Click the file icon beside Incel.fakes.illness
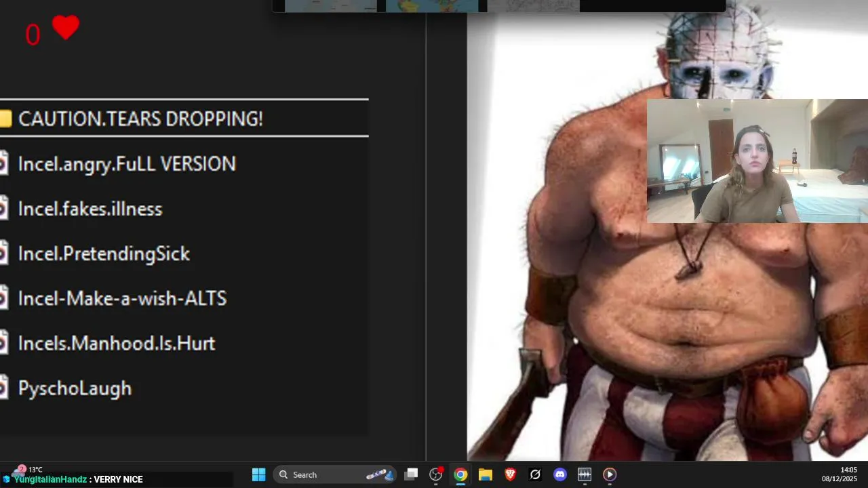 point(3,209)
